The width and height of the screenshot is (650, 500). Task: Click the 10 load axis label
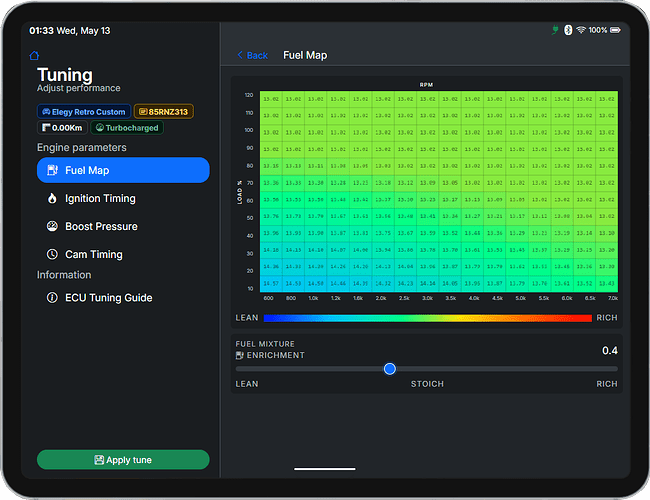tap(250, 289)
